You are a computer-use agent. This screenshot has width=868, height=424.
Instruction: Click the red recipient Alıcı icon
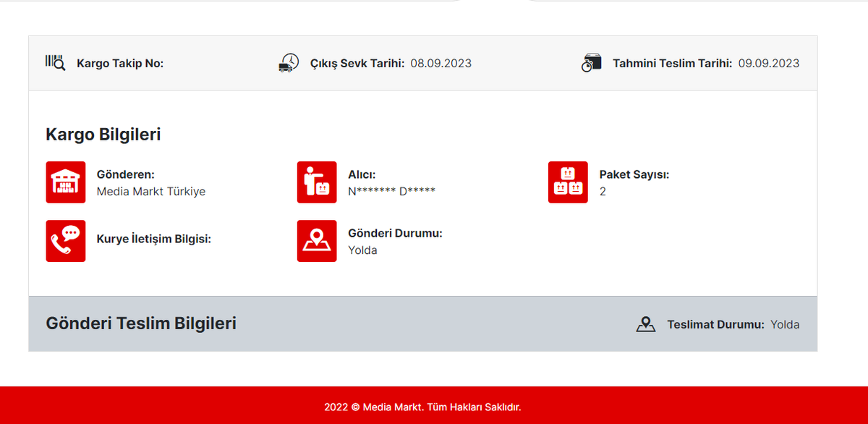pos(317,182)
